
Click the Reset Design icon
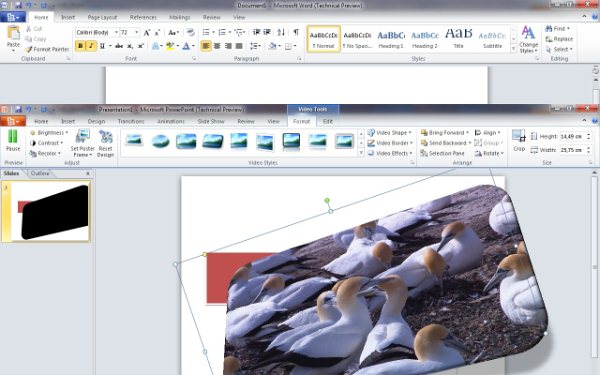coord(106,137)
